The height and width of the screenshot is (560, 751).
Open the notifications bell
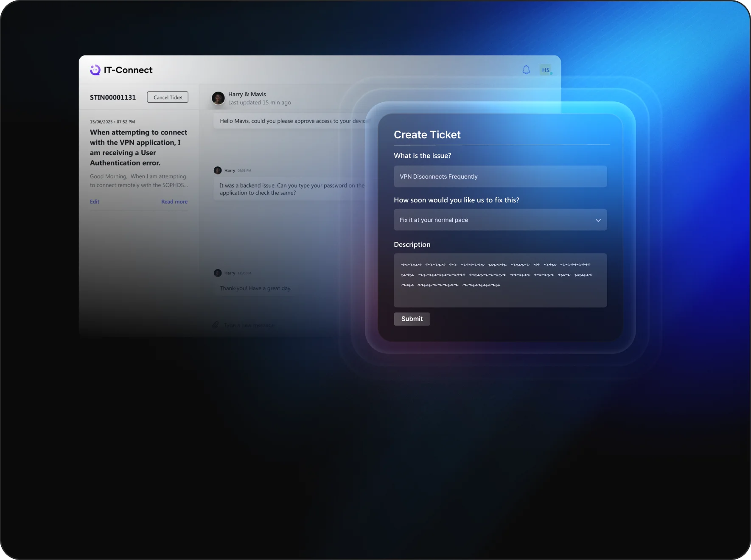click(x=526, y=70)
